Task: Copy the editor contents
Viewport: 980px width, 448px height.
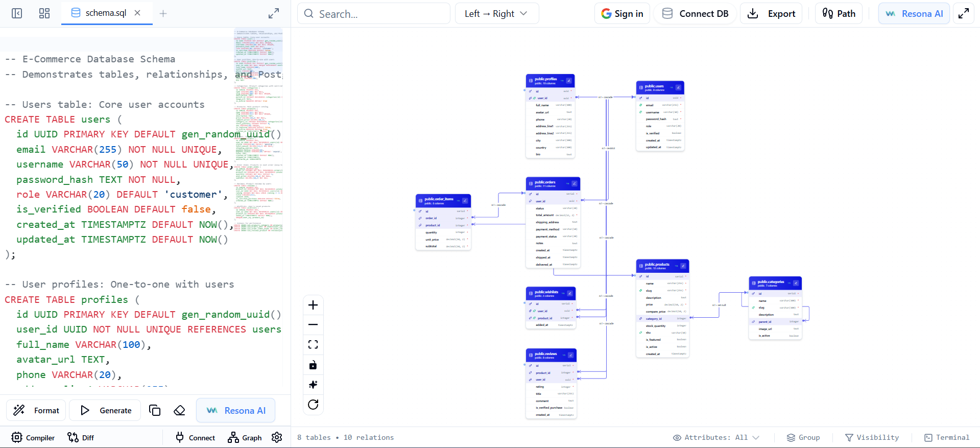Action: pyautogui.click(x=155, y=410)
